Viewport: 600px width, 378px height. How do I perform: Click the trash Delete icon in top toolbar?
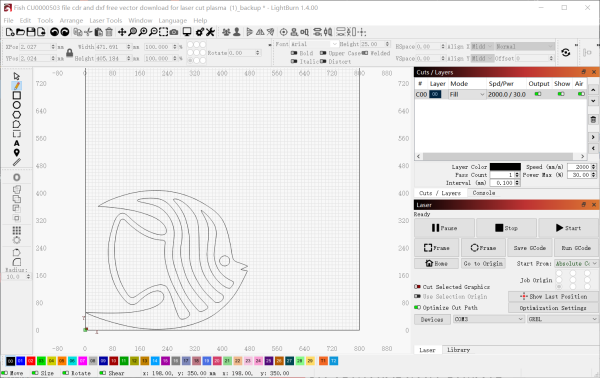(x=109, y=32)
